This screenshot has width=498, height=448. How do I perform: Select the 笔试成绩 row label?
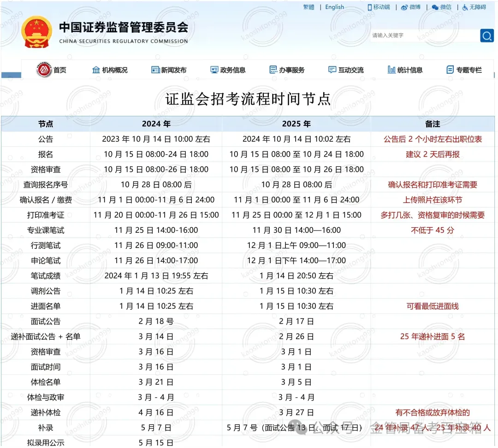(46, 276)
